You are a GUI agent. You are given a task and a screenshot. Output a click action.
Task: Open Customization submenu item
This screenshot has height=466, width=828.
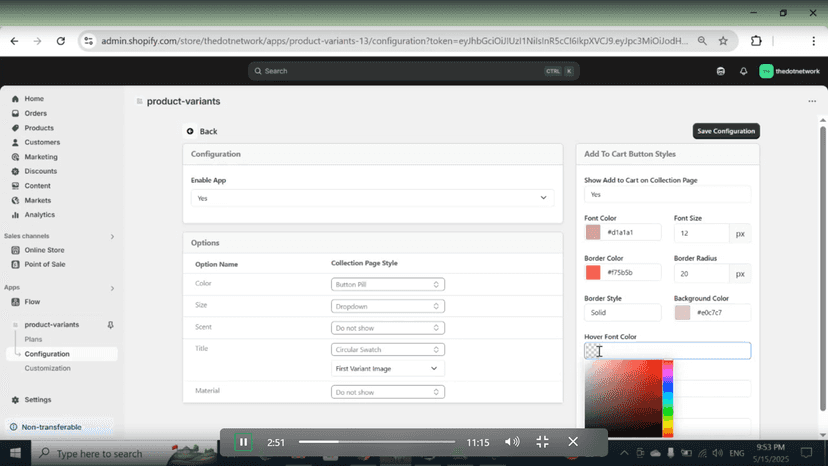48,368
